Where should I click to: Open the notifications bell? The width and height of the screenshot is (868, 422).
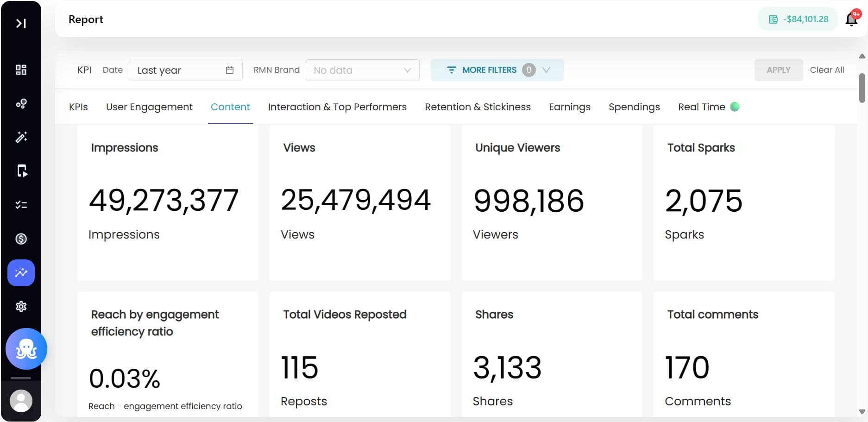(852, 19)
